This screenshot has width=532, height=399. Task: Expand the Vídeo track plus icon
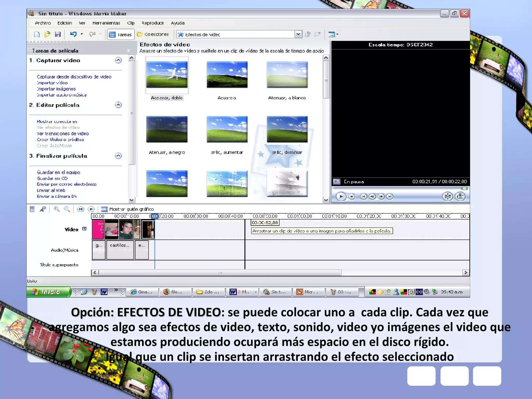(x=84, y=229)
